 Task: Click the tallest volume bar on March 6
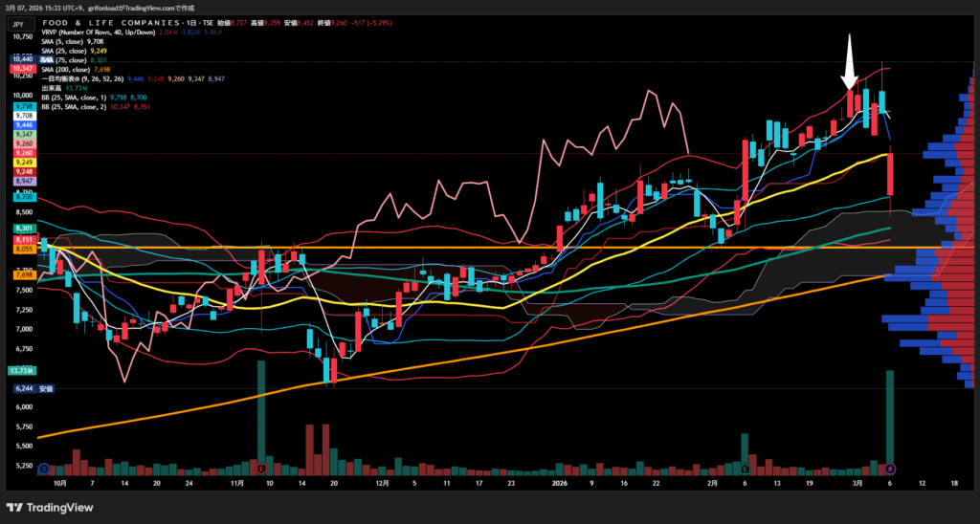point(891,421)
